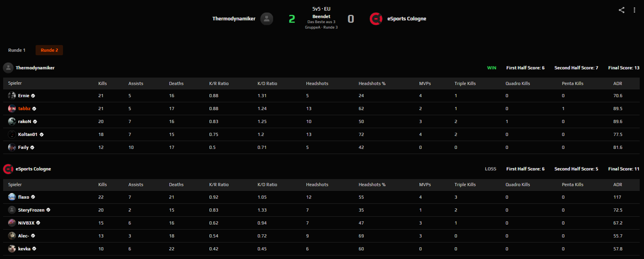Image resolution: width=644 pixels, height=259 pixels.
Task: Click rakoN's player avatar
Action: (x=12, y=121)
